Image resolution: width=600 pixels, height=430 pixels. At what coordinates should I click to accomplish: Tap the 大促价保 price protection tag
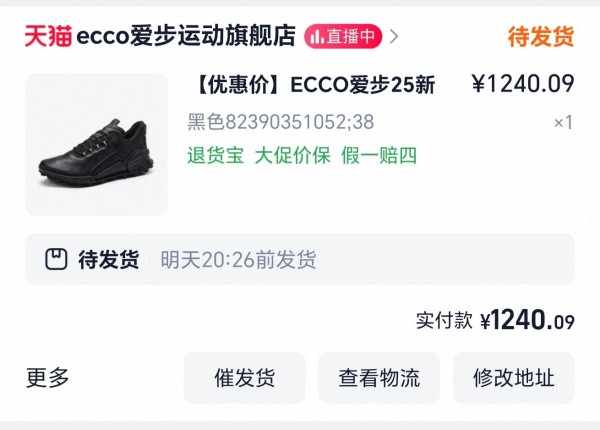coord(291,155)
